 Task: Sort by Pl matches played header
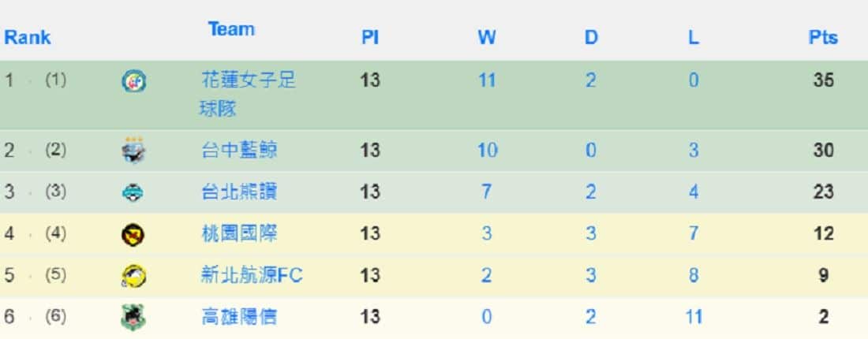pos(370,38)
